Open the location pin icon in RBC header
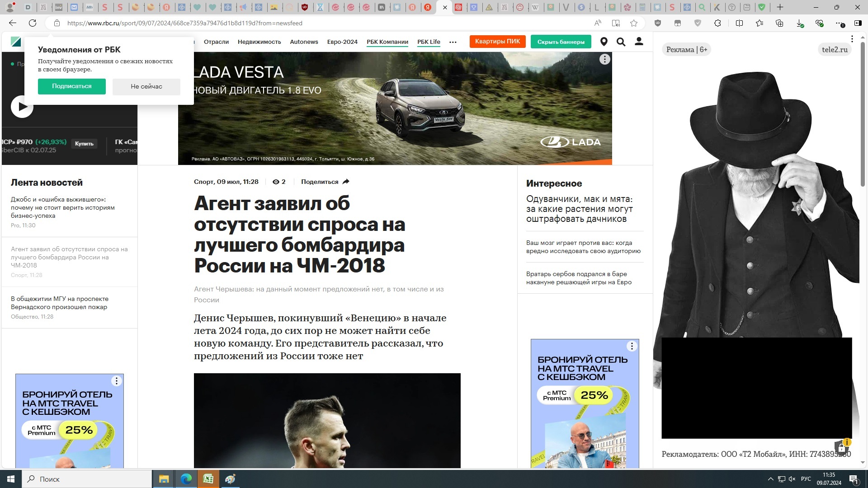This screenshot has width=868, height=488. (604, 42)
